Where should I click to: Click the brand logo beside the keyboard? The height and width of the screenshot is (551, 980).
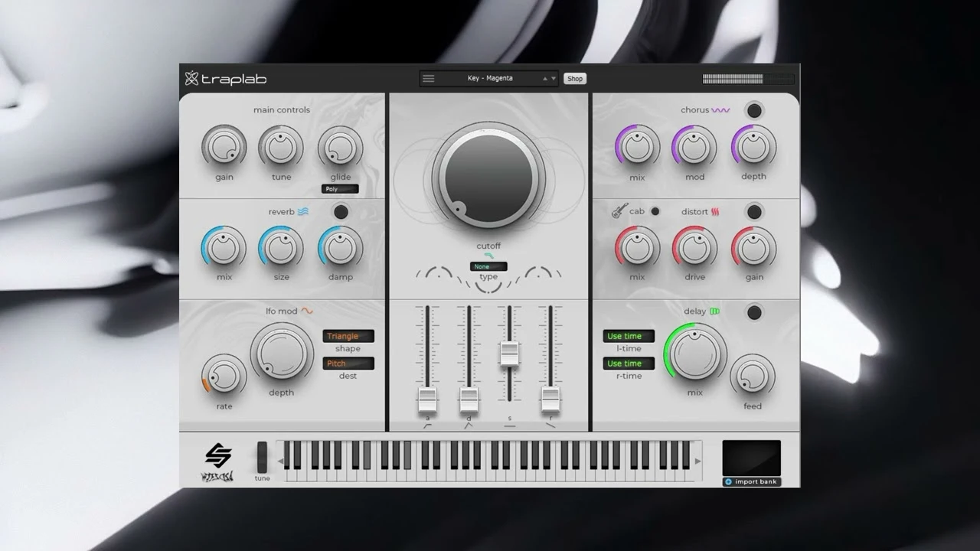(x=218, y=463)
